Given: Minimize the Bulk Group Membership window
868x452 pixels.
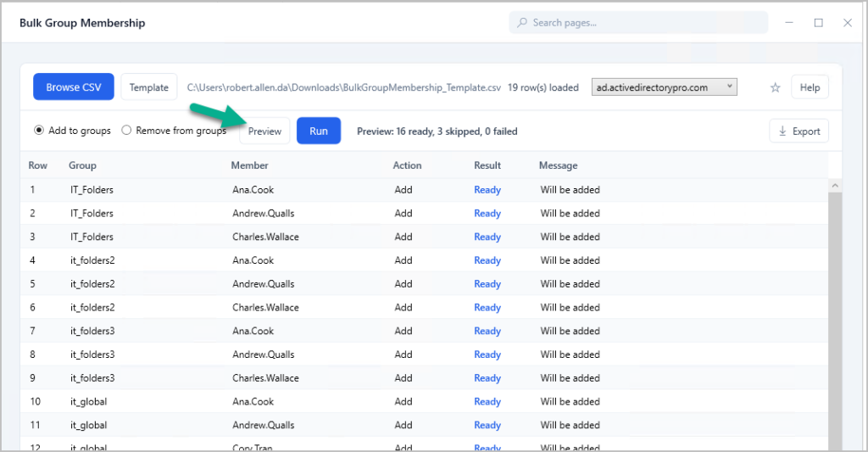Looking at the screenshot, I should pyautogui.click(x=789, y=23).
